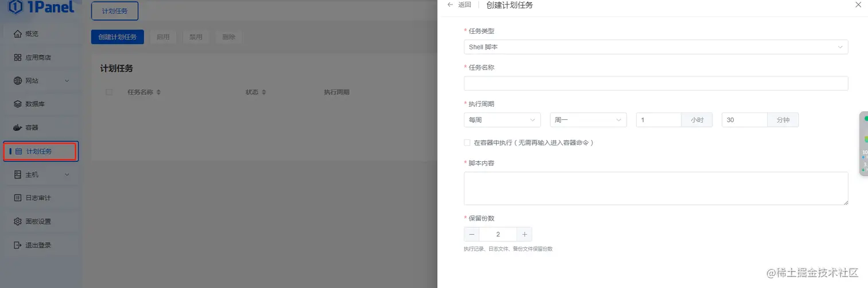The width and height of the screenshot is (868, 288).
Task: Click the server icon beside 主机
Action: [x=17, y=174]
